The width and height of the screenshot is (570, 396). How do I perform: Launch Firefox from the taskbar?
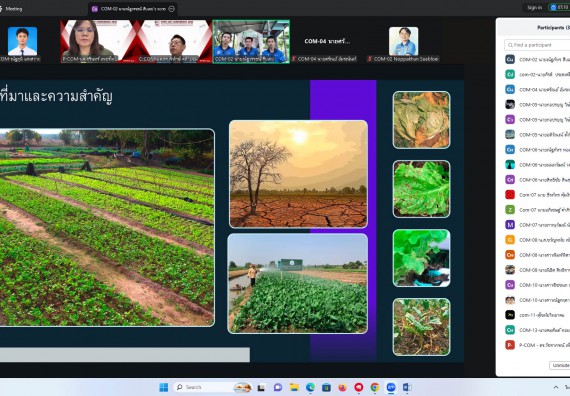point(342,388)
